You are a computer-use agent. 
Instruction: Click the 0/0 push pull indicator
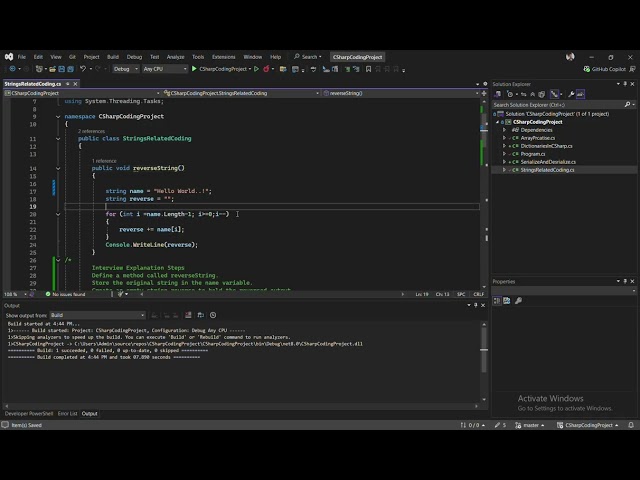coord(473,425)
